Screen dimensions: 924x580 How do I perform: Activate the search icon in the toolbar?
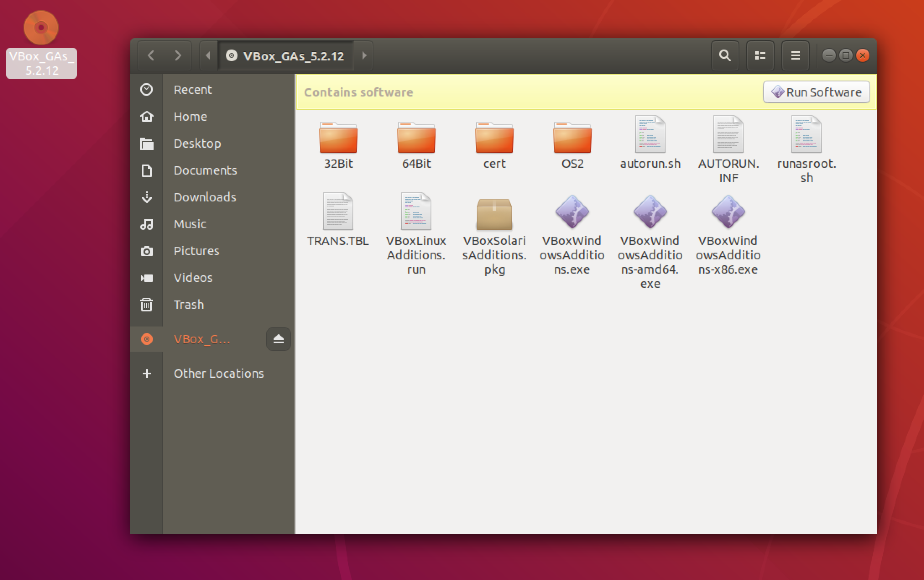pyautogui.click(x=725, y=55)
